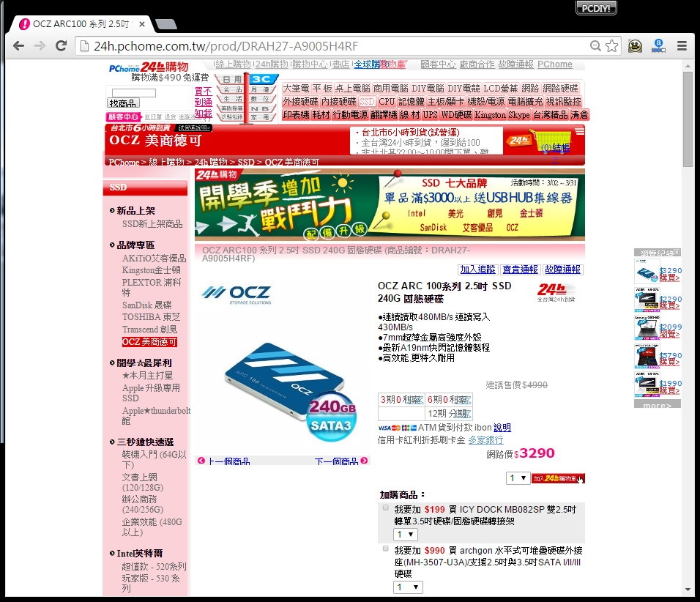700x602 pixels.
Task: Click the 6期0利率 installment link
Action: [x=449, y=399]
